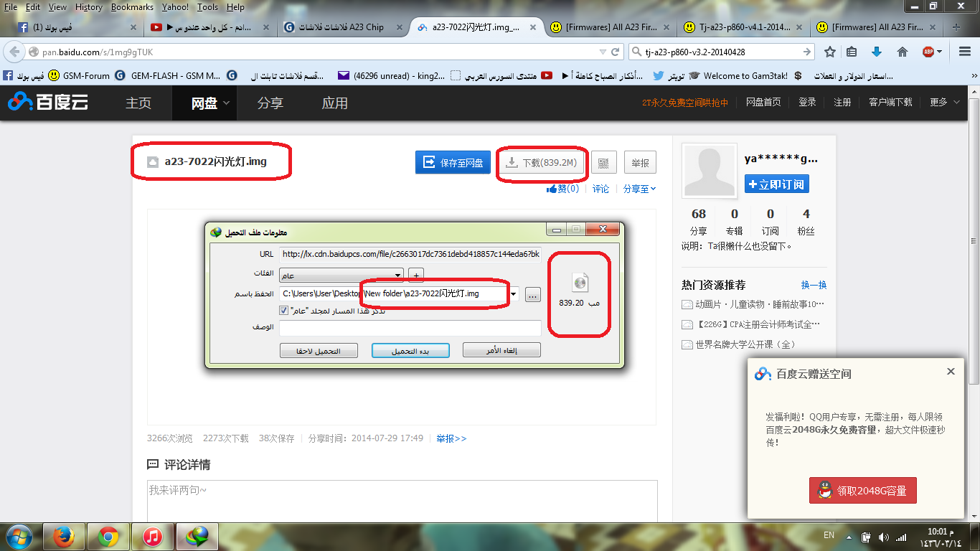
Task: Click the 举报 report button
Action: tap(640, 163)
